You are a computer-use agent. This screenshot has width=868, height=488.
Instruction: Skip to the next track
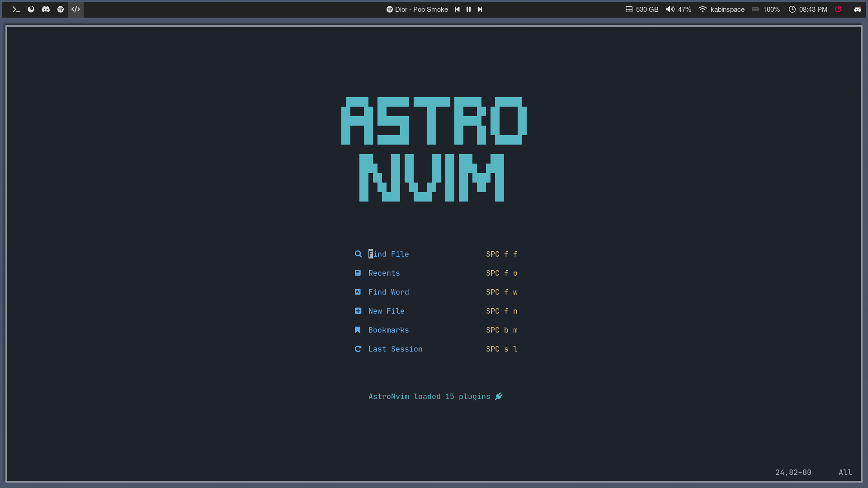[480, 9]
